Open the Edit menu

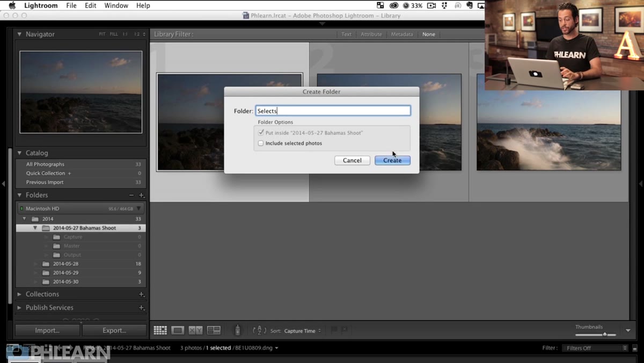[91, 5]
